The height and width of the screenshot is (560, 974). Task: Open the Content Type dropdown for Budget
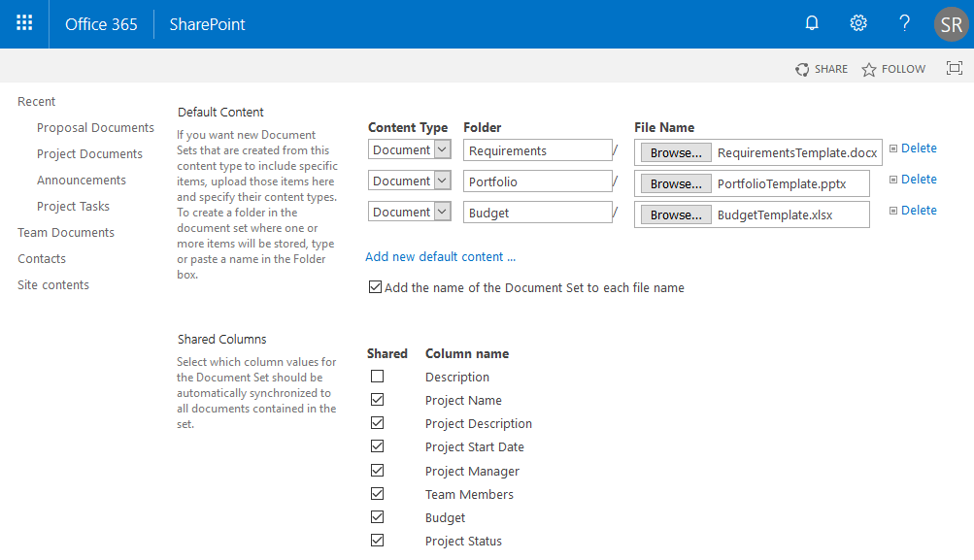(x=442, y=213)
